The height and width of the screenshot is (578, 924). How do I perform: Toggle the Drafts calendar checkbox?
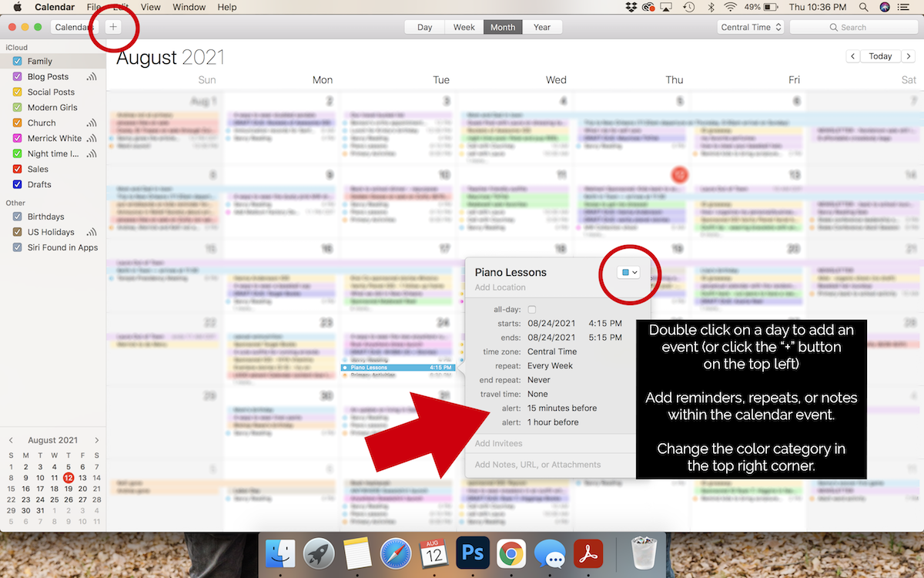tap(18, 185)
